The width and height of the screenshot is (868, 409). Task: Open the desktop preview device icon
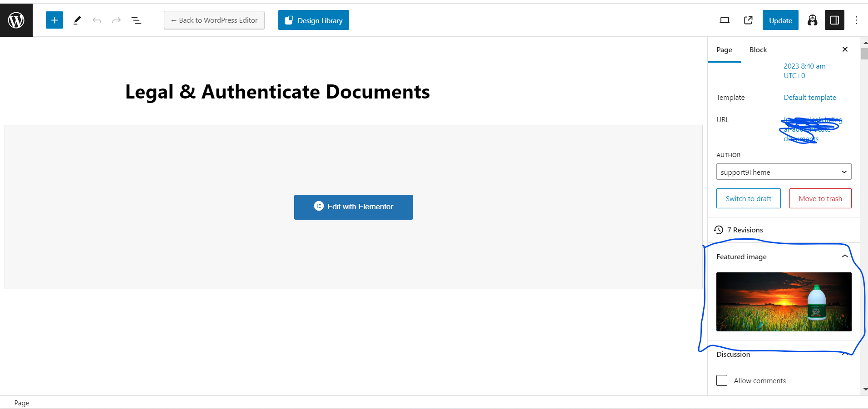click(x=725, y=20)
